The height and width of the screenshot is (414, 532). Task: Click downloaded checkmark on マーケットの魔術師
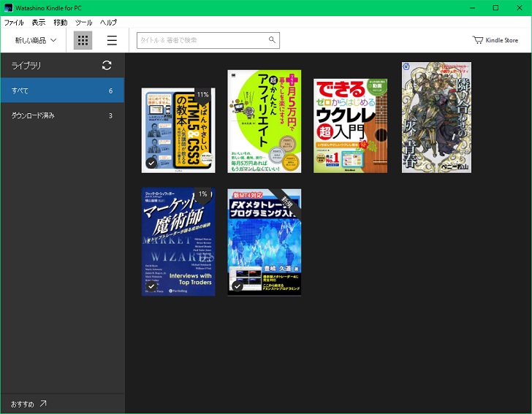coord(151,286)
